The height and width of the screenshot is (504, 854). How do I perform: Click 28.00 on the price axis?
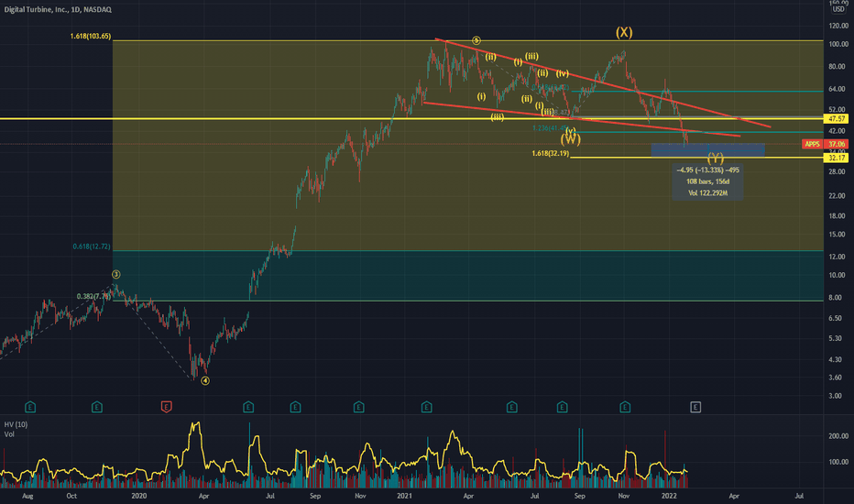pos(838,171)
